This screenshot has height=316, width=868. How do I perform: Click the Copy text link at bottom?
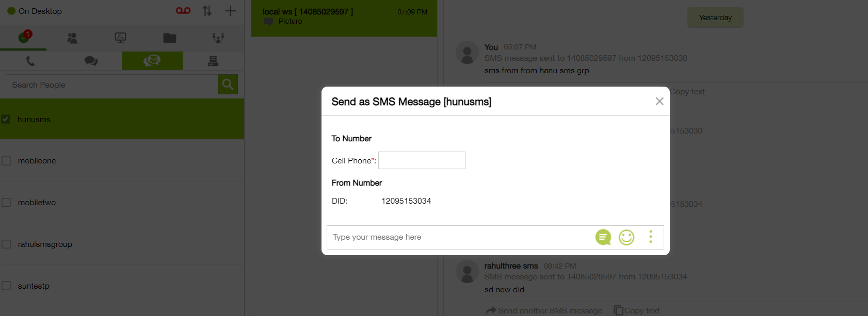[637, 310]
